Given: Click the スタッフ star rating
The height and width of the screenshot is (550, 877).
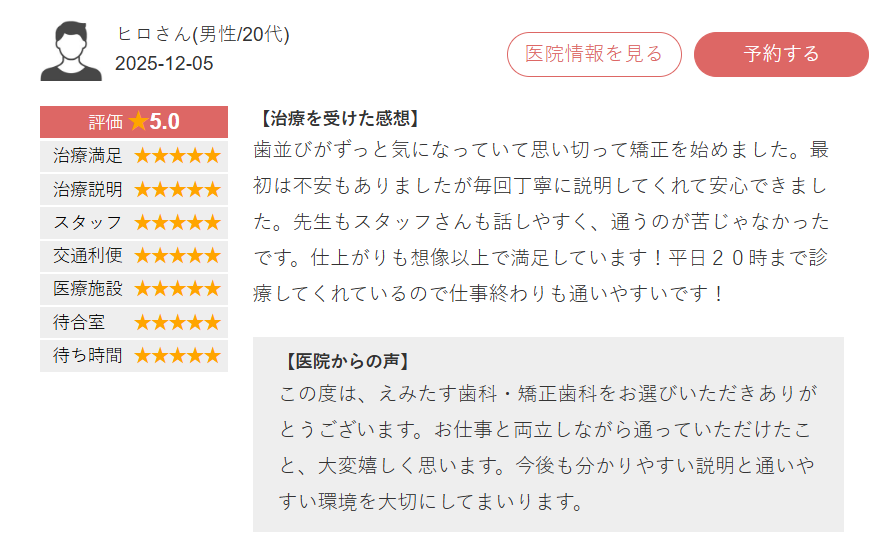Looking at the screenshot, I should coord(177,222).
